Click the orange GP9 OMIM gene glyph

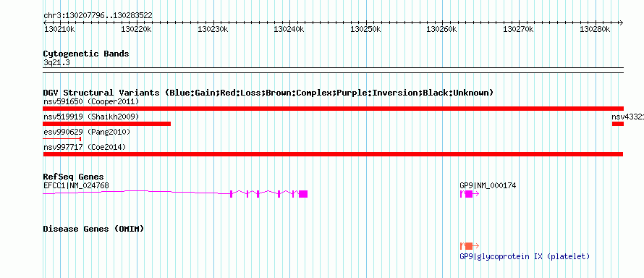(470, 246)
